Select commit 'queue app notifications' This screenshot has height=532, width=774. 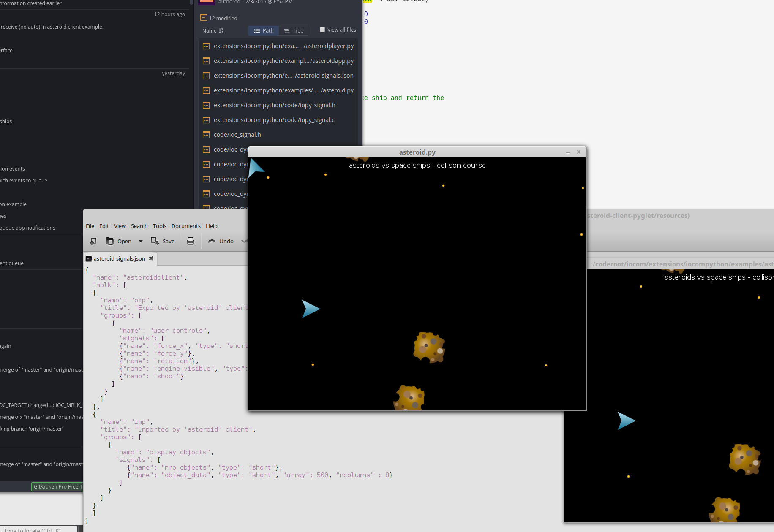[28, 228]
